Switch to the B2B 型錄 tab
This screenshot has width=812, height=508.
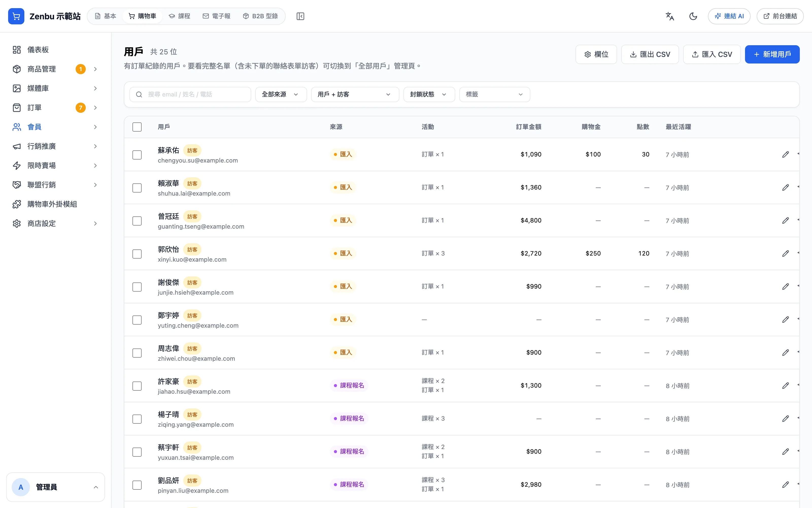coord(260,16)
